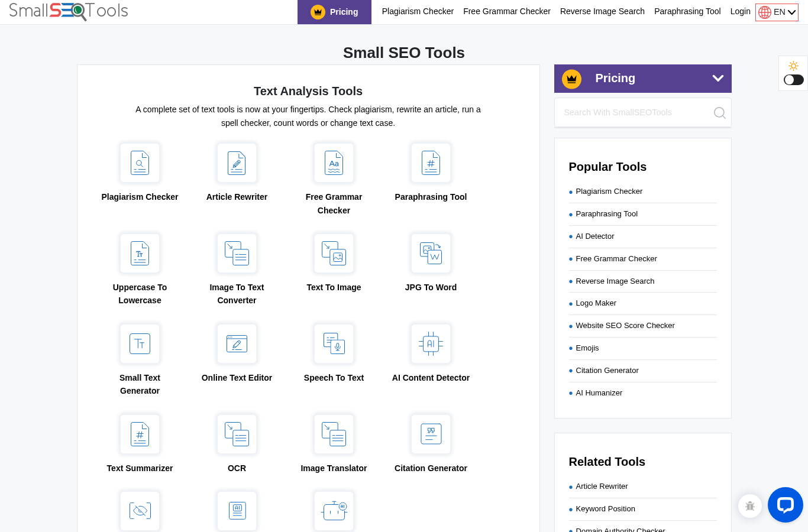Open the AI Content Detector icon

(431, 344)
